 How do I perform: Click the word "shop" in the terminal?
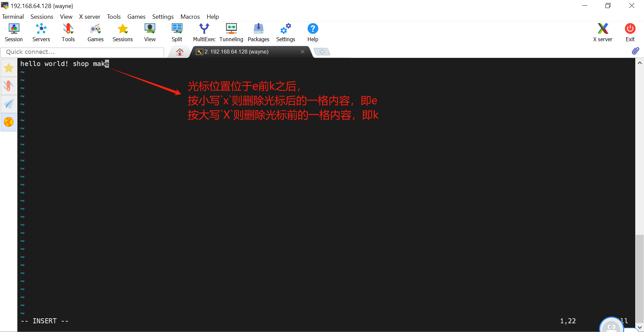[x=81, y=64]
